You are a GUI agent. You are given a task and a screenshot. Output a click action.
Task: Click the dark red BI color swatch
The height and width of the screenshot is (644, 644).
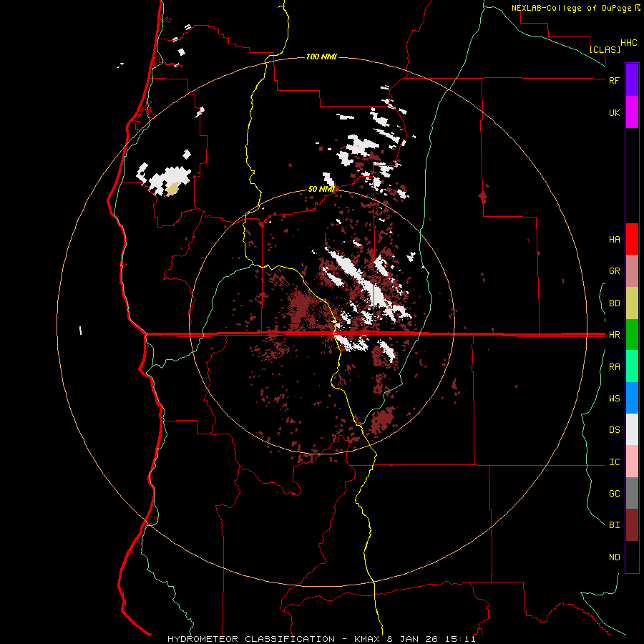632,525
